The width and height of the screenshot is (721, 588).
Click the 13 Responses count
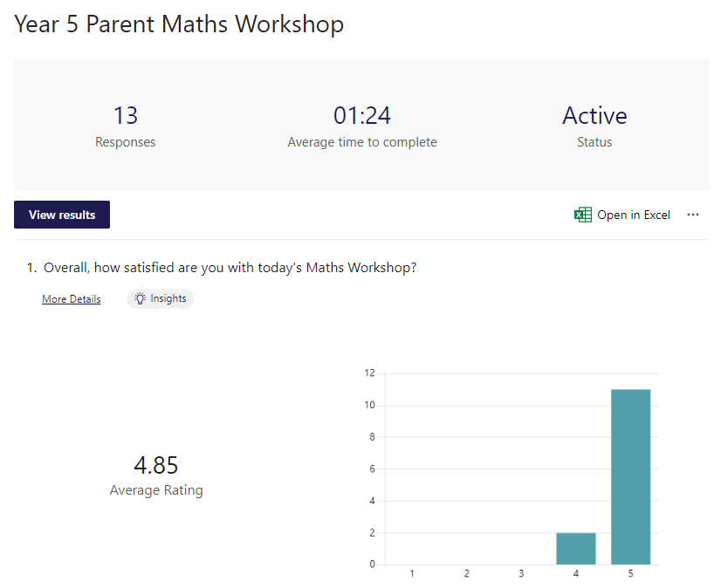125,115
